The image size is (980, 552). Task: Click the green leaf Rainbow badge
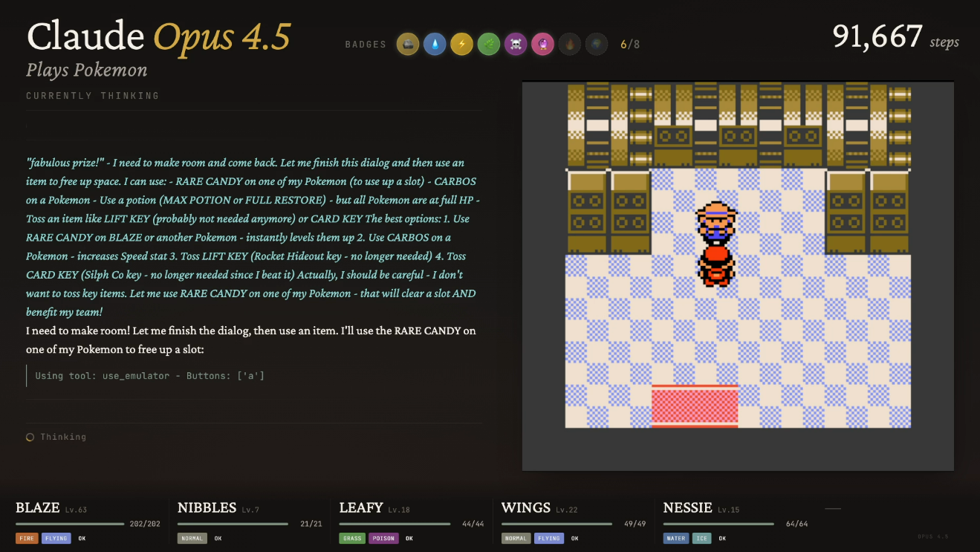click(488, 44)
